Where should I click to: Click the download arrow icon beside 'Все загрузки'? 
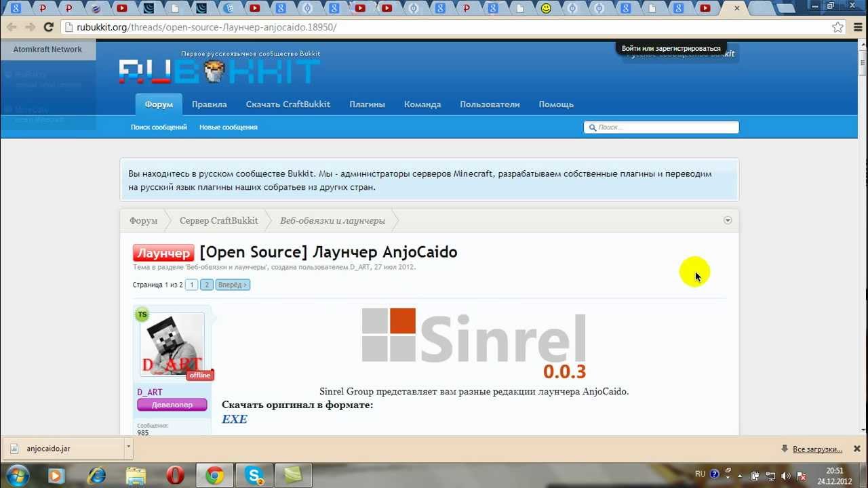[785, 449]
